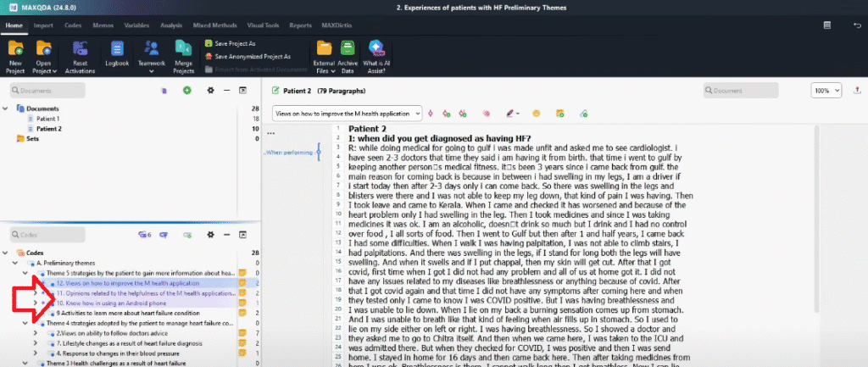Viewport: 868px width, 367px height.
Task: Open the Visual Tools tab
Action: click(263, 25)
